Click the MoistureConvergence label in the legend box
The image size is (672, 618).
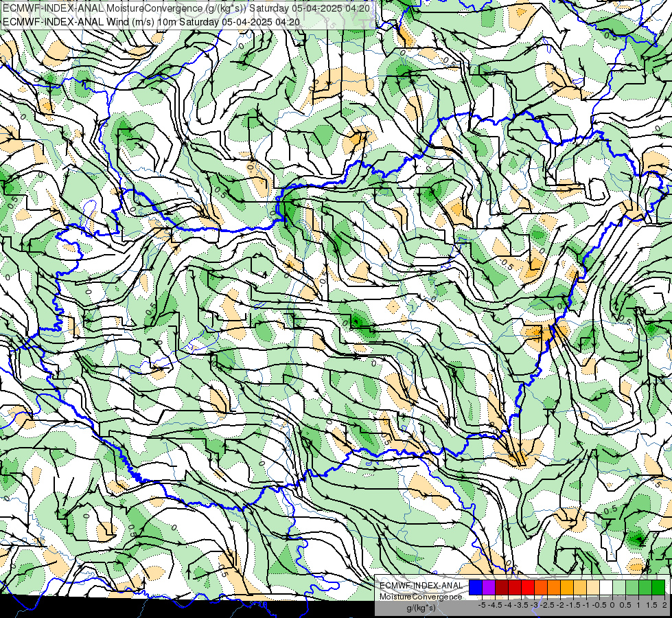(x=421, y=597)
